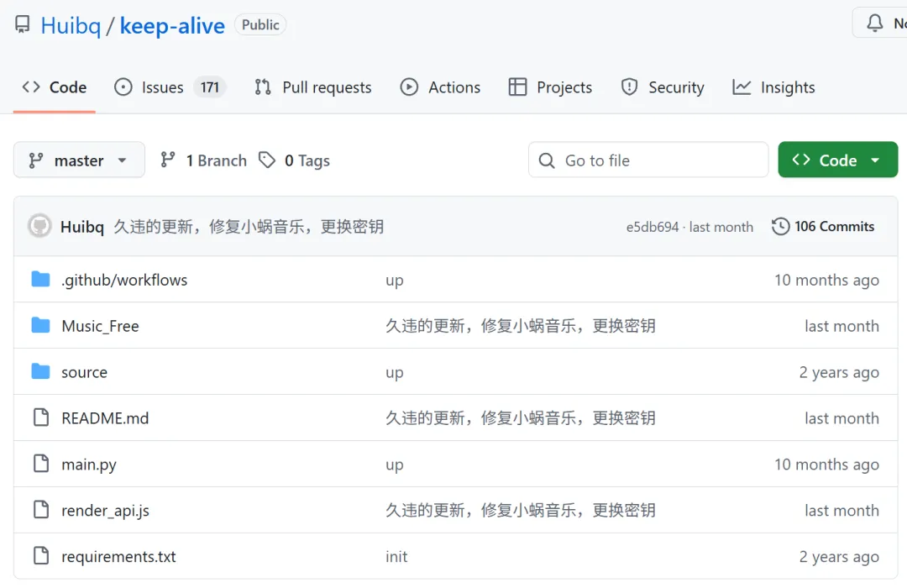Click the main.py file icon

coord(41,464)
